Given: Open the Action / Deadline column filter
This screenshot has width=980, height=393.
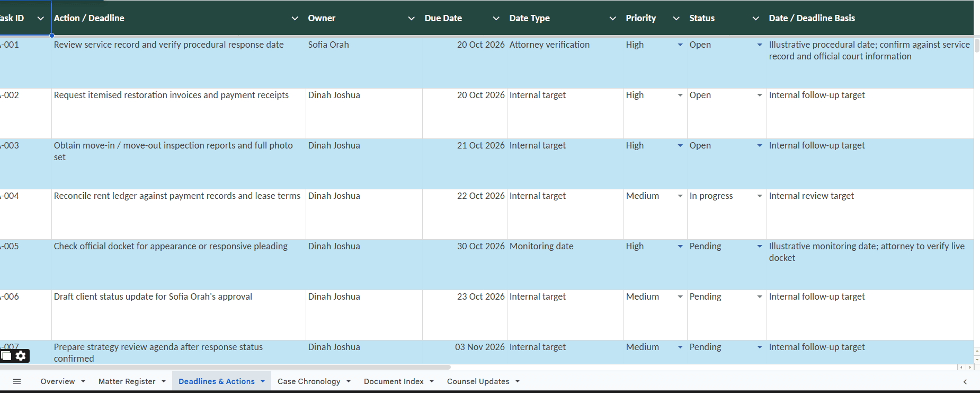Looking at the screenshot, I should click(x=295, y=19).
